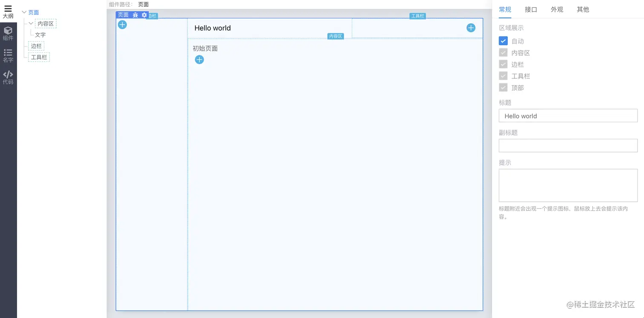Toggle the 工具栏 checkbox in 区域展示

point(503,76)
